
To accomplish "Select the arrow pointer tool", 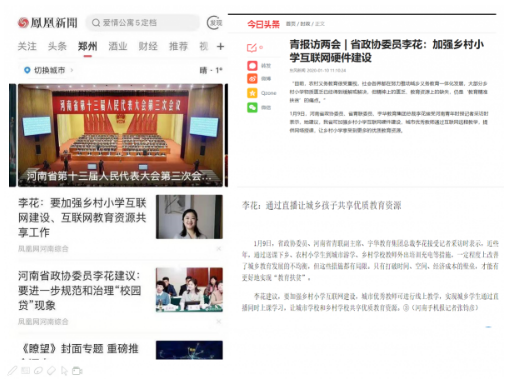I will (x=64, y=371).
